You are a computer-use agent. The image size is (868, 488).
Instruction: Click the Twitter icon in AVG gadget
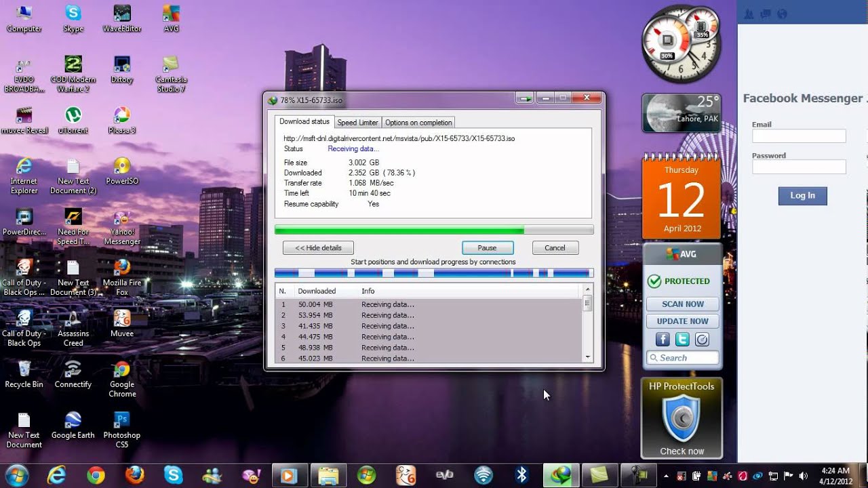[682, 340]
